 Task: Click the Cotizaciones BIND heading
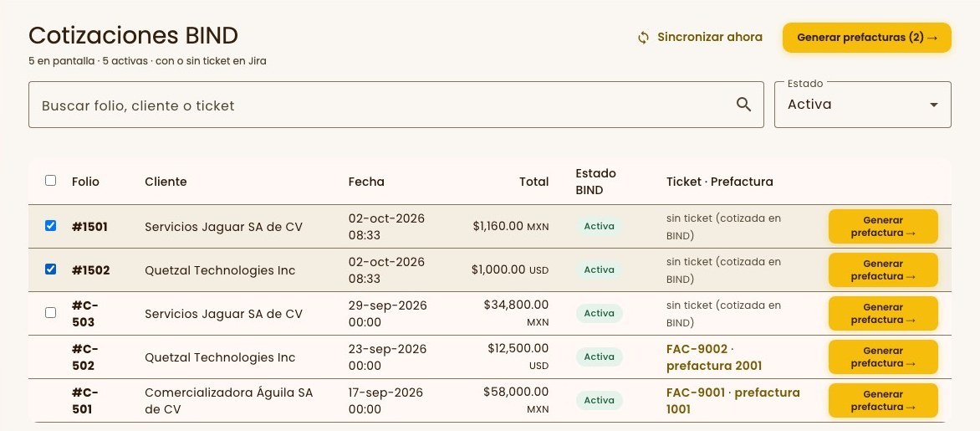pos(133,36)
